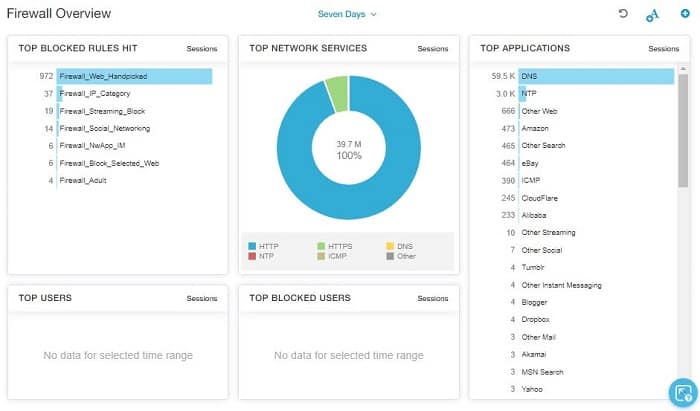This screenshot has width=700, height=411.
Task: Click the Top Blocked Rules Hit title
Action: pyautogui.click(x=78, y=48)
